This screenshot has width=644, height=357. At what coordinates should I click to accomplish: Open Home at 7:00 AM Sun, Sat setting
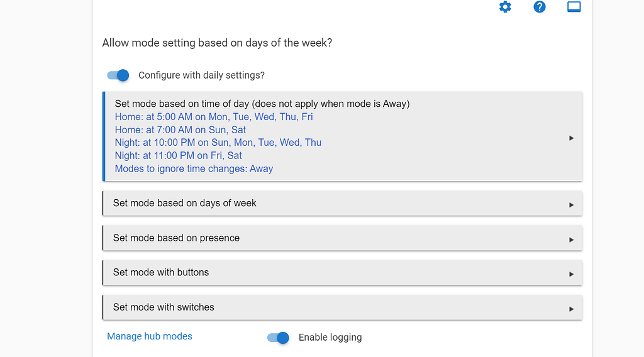[180, 129]
